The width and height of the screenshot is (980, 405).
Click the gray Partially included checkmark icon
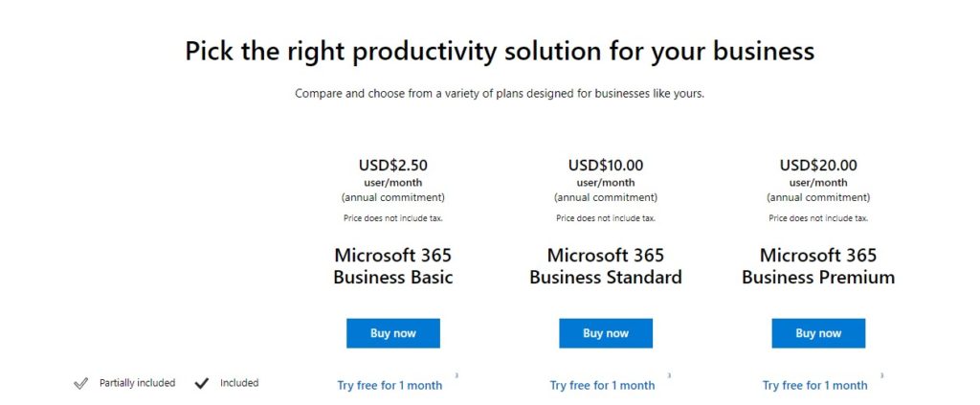coord(80,383)
